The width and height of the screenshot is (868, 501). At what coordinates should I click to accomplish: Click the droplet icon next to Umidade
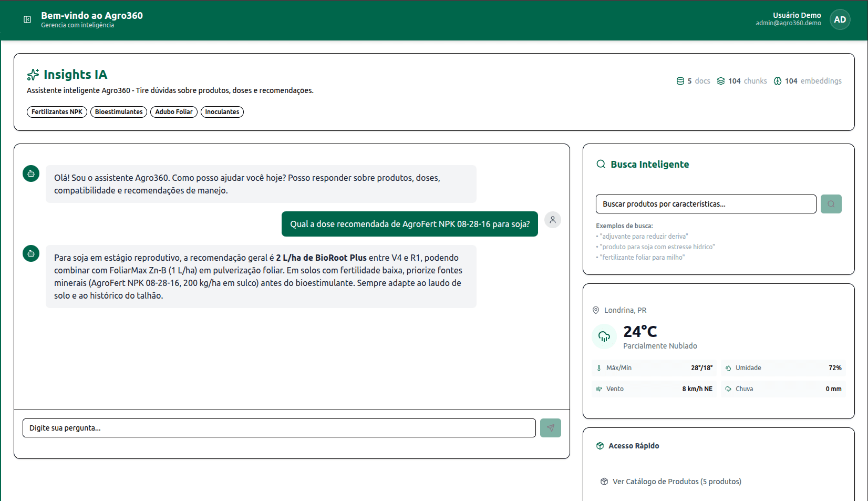pyautogui.click(x=728, y=368)
